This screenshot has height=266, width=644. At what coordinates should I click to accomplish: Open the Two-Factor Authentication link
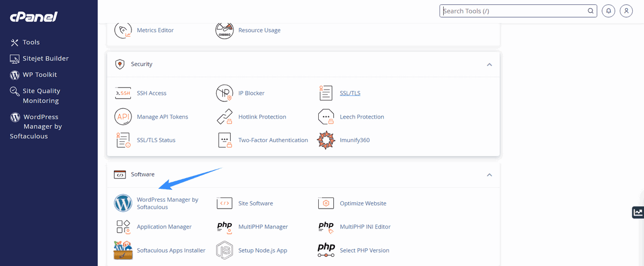click(x=273, y=141)
